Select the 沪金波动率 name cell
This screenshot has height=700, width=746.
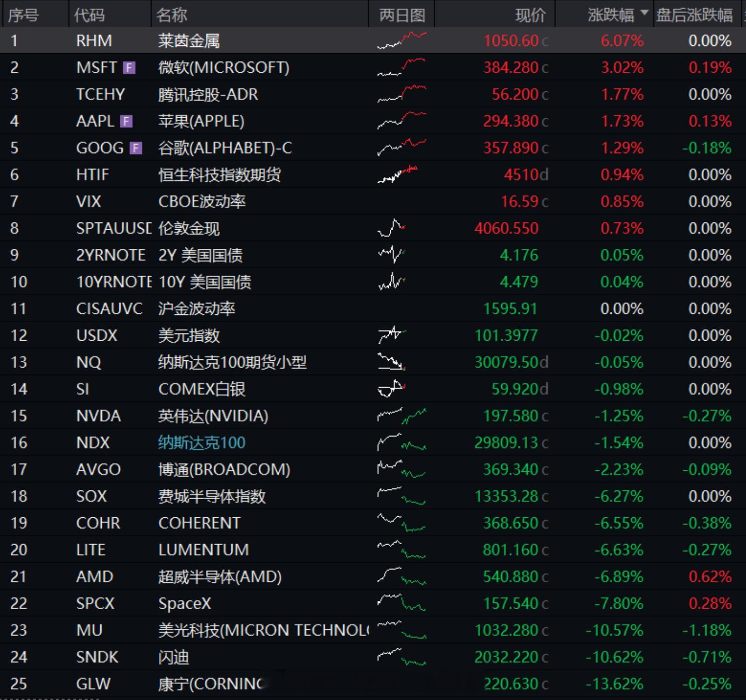coord(197,309)
